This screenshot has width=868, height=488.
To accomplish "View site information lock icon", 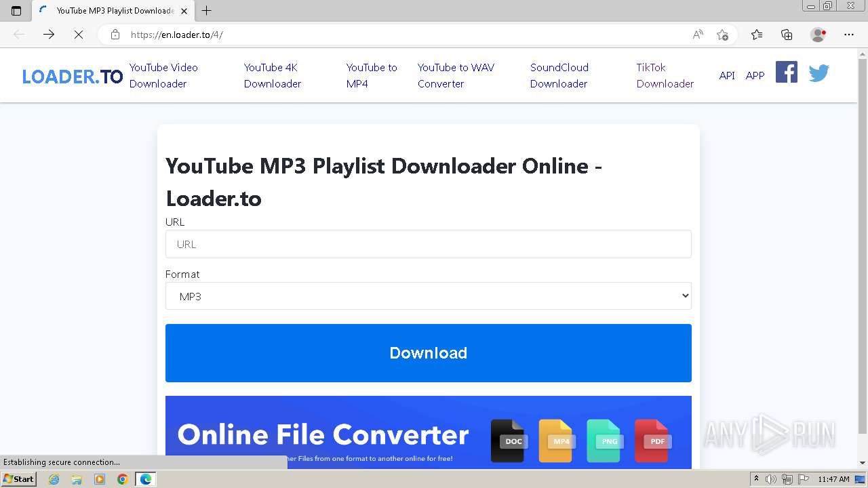I will point(115,35).
